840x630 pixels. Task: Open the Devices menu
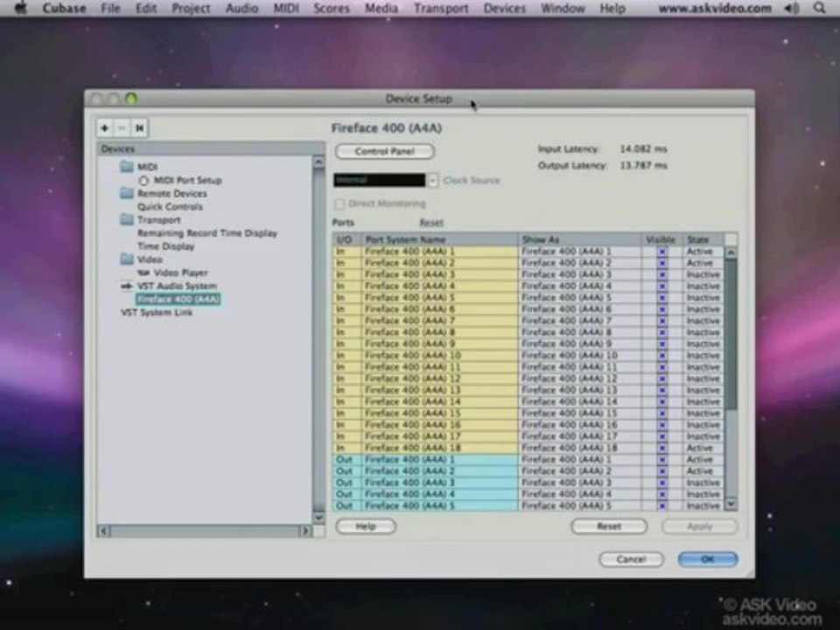coord(504,8)
